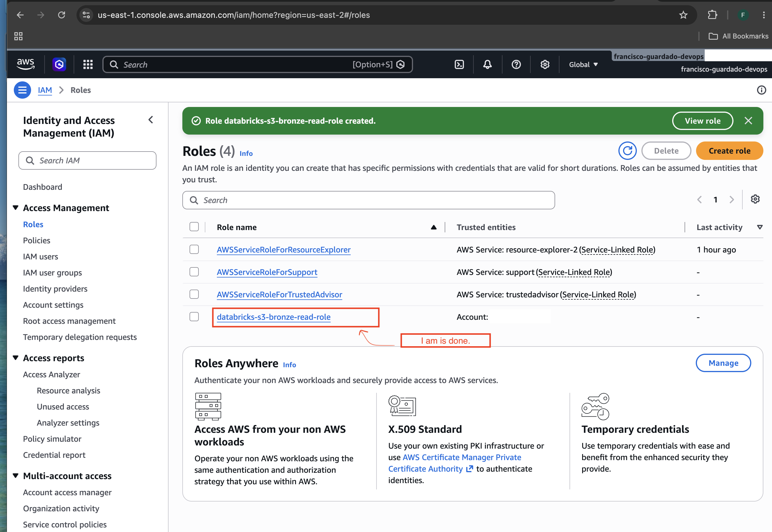The height and width of the screenshot is (532, 772).
Task: Open IAM user groups
Action: (52, 273)
